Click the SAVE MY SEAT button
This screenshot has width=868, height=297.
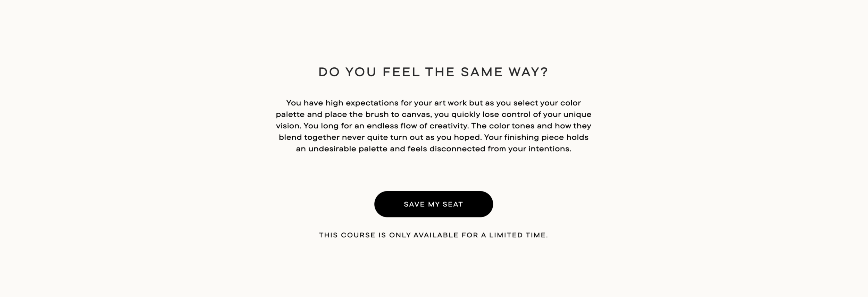434,204
